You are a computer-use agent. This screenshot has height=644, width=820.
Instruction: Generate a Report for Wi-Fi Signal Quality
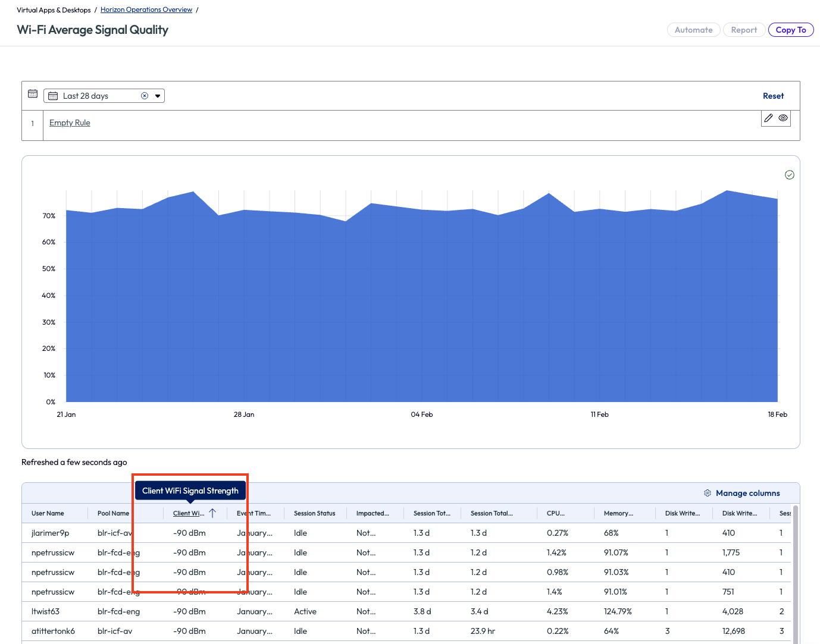[x=744, y=29]
